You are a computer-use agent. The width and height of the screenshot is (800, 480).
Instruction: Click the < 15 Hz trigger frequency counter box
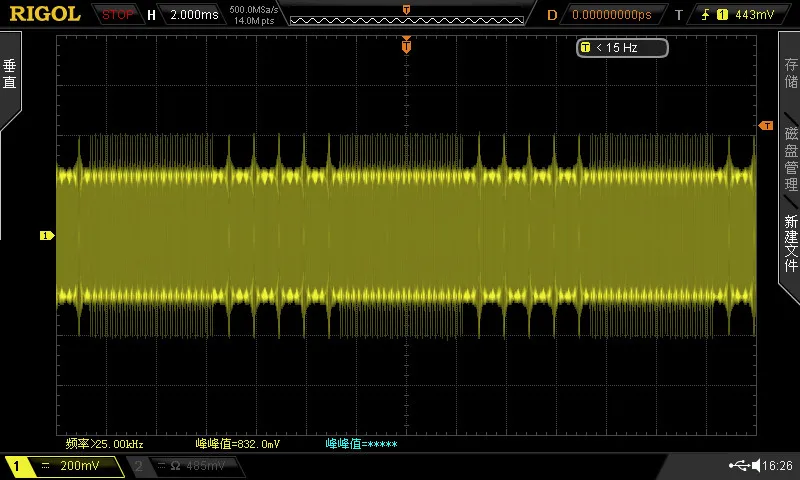pos(622,47)
